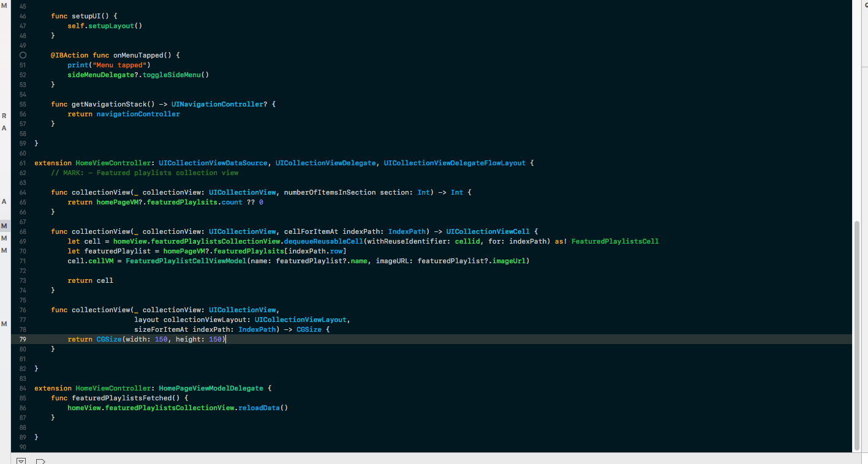This screenshot has height=464, width=868.
Task: Click the MARK Featured playlists comment
Action: pos(145,173)
